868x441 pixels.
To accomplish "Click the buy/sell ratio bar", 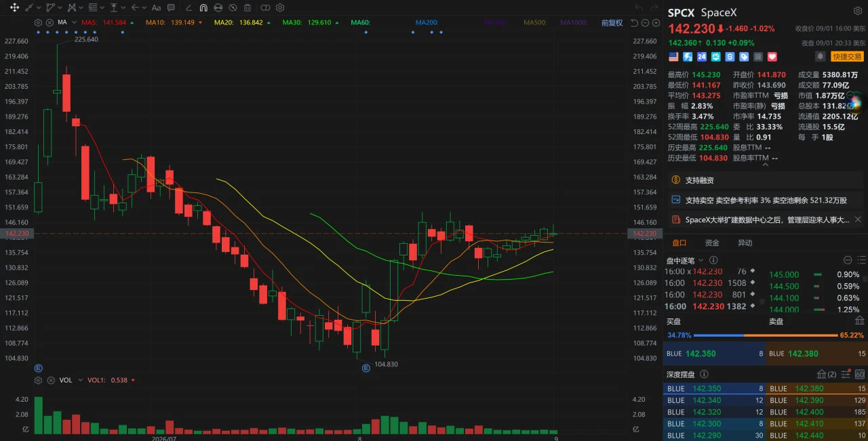I will click(765, 335).
